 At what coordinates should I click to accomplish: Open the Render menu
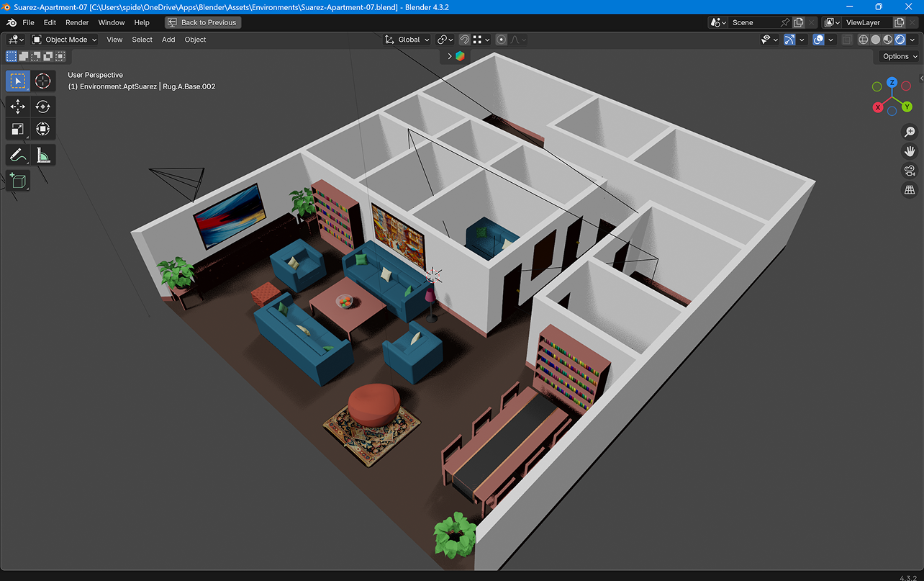coord(77,22)
